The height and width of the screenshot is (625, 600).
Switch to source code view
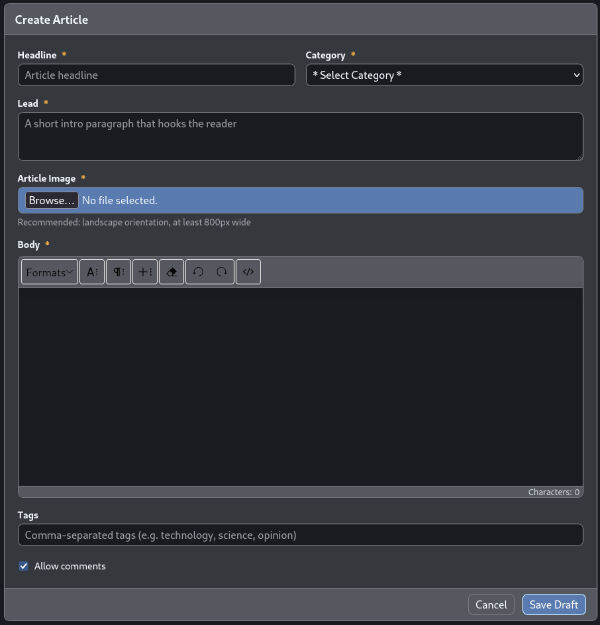pos(248,272)
